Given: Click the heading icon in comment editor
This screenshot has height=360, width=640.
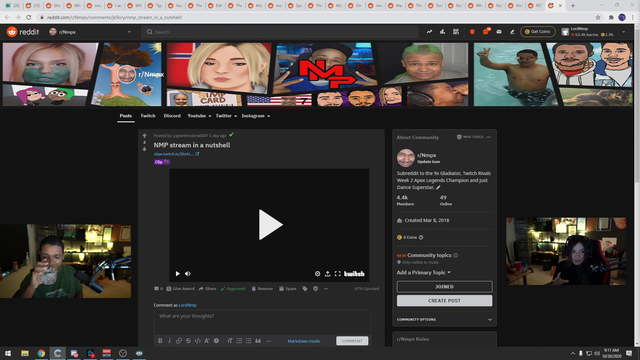Looking at the screenshot, I should point(230,341).
